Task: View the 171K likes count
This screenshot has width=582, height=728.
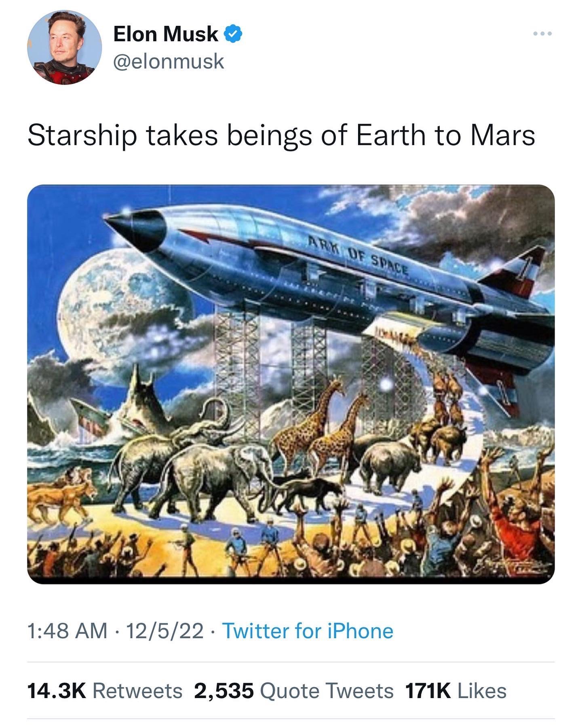Action: pyautogui.click(x=428, y=690)
